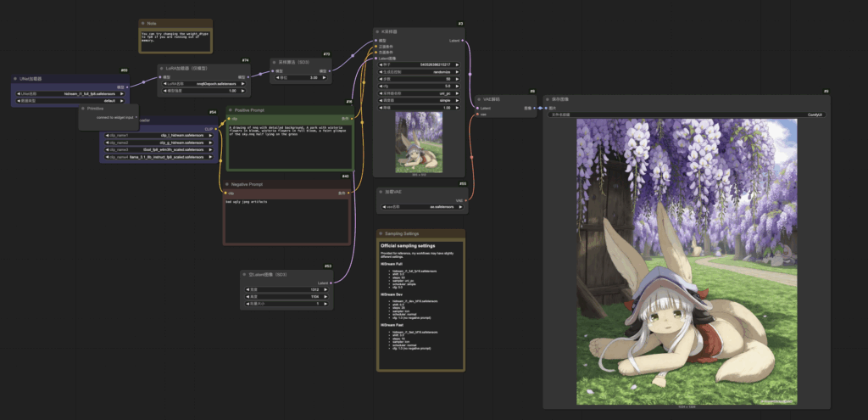Click into the Negative Prompt text area
This screenshot has width=868, height=420.
point(287,221)
